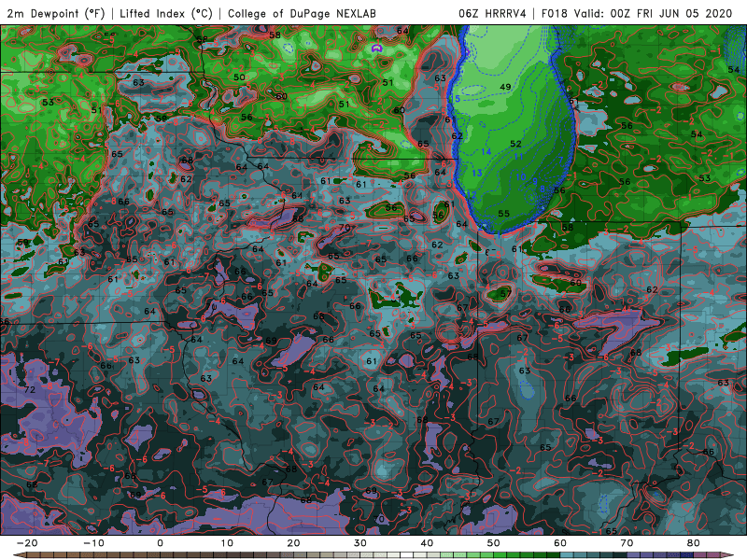Click the blue lifted index contour label 13
Image resolution: width=747 pixels, height=560 pixels.
point(477,173)
